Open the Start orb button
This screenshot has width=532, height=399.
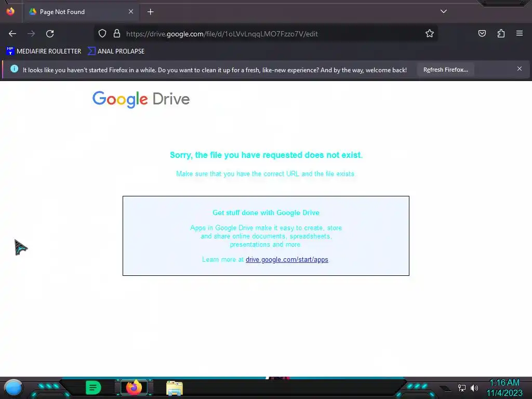13,388
